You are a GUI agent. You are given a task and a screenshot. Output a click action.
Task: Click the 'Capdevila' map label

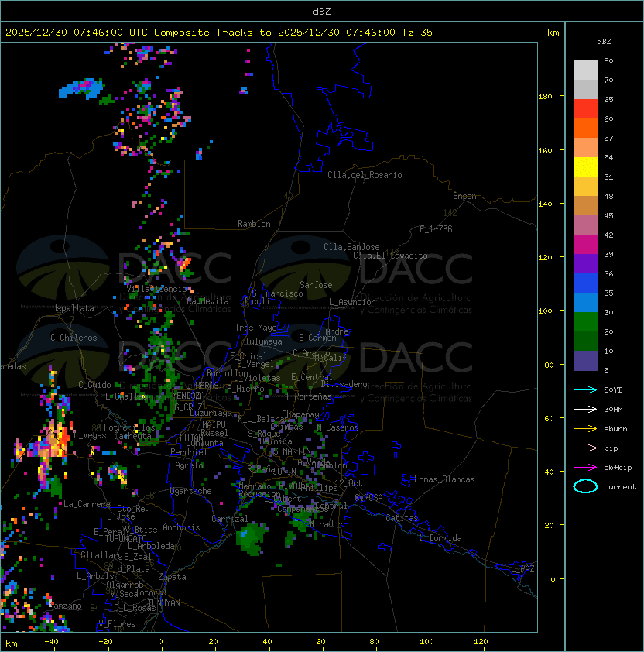point(207,301)
